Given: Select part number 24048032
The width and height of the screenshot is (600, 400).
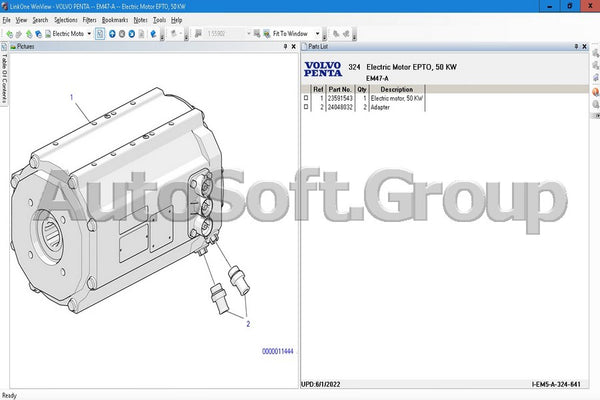Looking at the screenshot, I should pos(340,107).
